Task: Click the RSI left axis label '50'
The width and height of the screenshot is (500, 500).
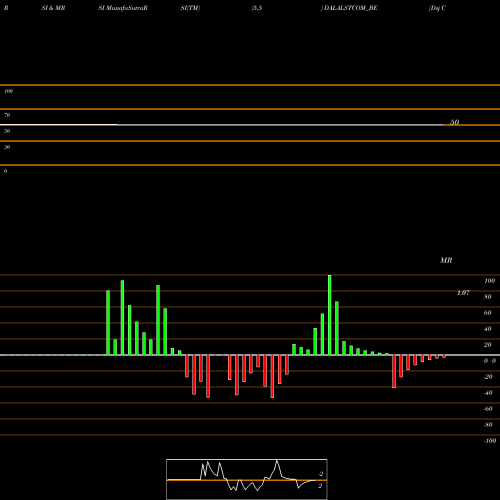Action: [7, 131]
